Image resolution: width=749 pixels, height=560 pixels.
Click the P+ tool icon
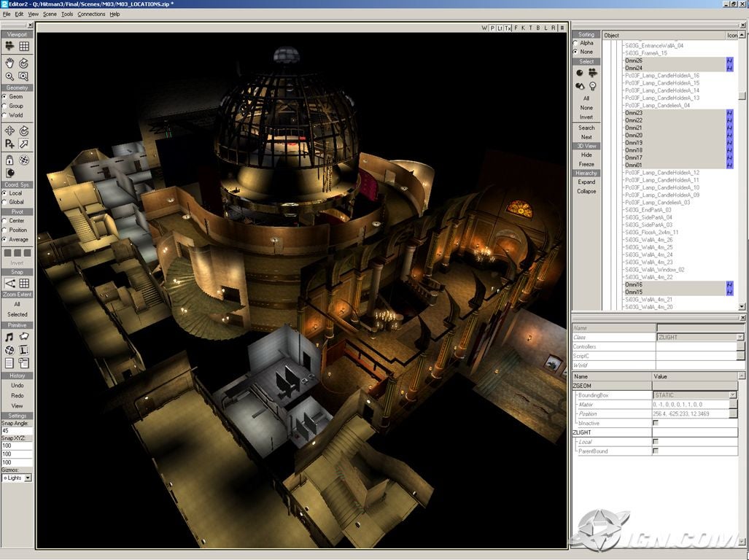tap(9, 143)
